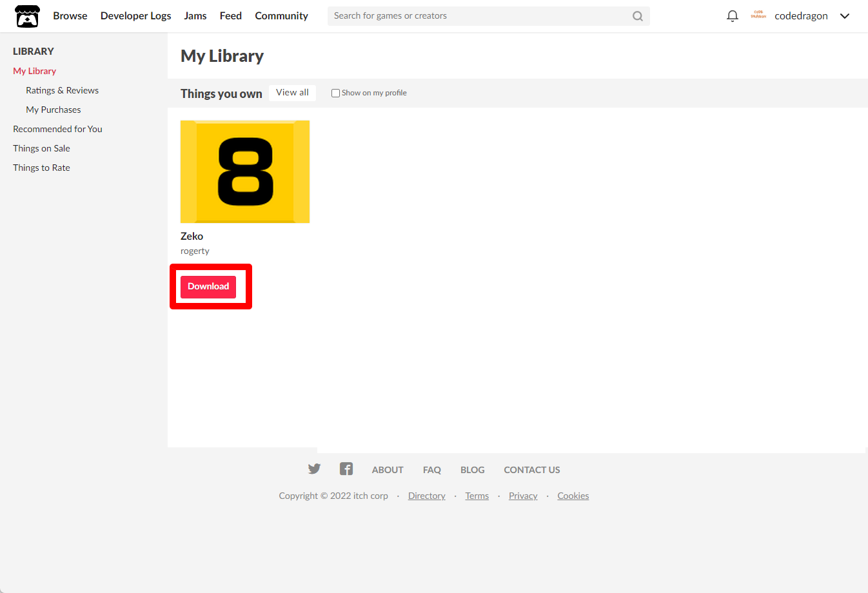
Task: Open the Community page
Action: pos(282,16)
